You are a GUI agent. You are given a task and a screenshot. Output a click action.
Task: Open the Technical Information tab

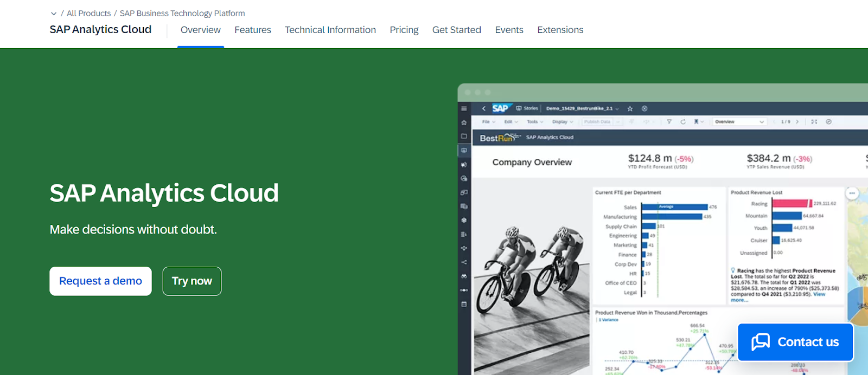(x=330, y=30)
